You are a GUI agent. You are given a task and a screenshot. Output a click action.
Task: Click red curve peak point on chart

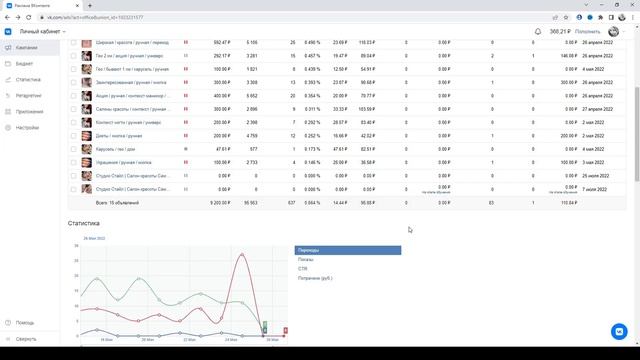242,254
